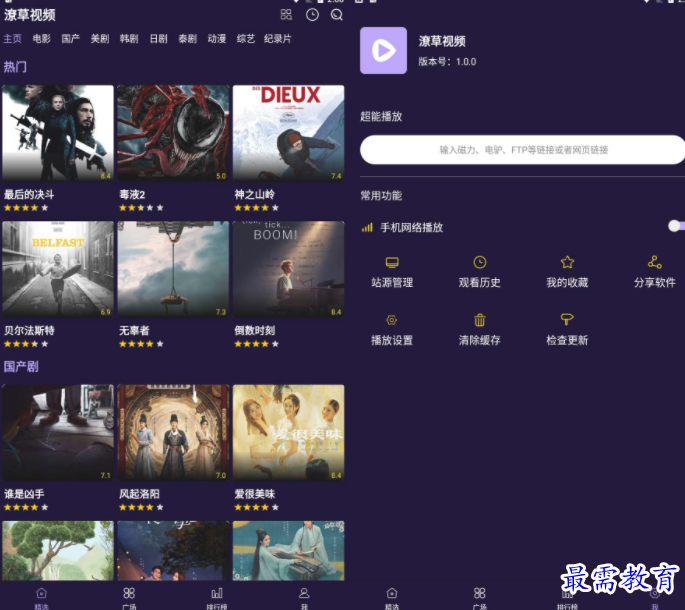
Task: Click the 国产剧 section heading
Action: click(x=21, y=366)
